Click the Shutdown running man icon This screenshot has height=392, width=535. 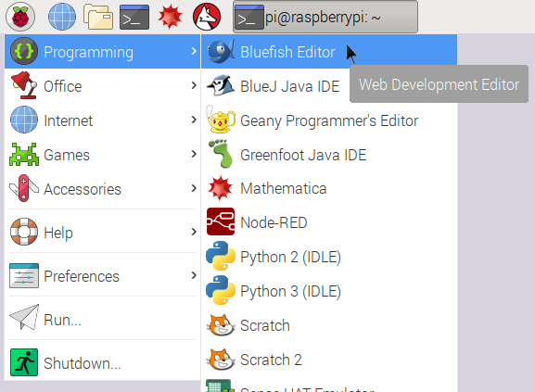[x=23, y=362]
